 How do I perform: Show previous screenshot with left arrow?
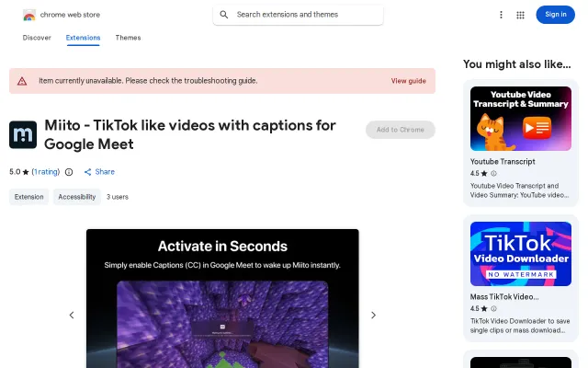pos(72,315)
